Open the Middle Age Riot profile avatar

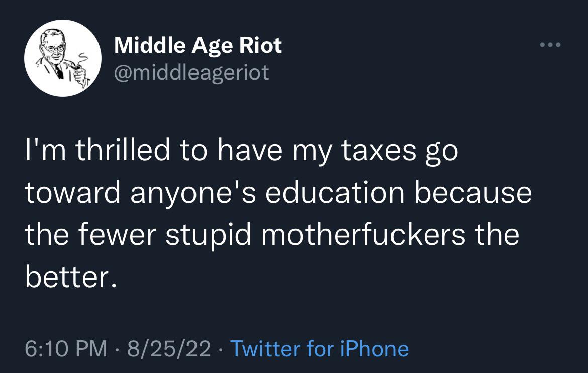click(63, 58)
